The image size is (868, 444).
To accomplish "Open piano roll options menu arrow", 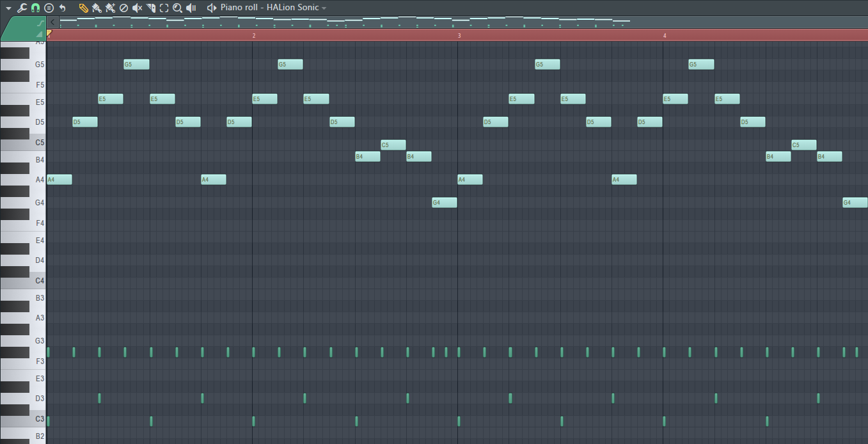I will pos(8,8).
